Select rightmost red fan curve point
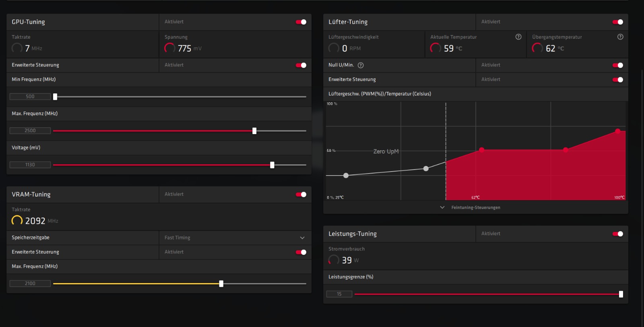The image size is (644, 327). tap(618, 131)
